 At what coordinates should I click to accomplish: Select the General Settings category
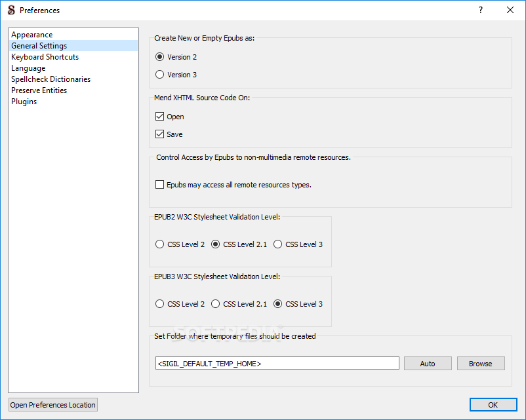click(x=39, y=46)
